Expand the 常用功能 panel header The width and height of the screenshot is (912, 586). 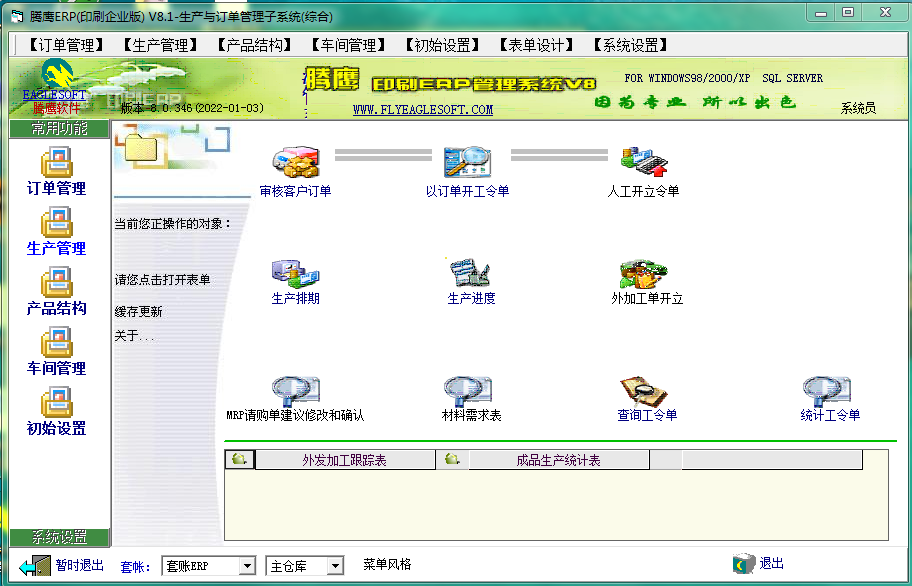pos(59,128)
